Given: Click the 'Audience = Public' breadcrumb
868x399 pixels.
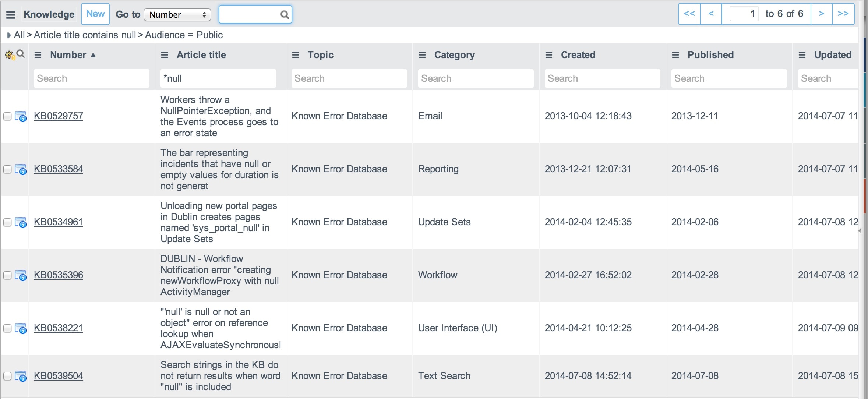Looking at the screenshot, I should coord(184,35).
